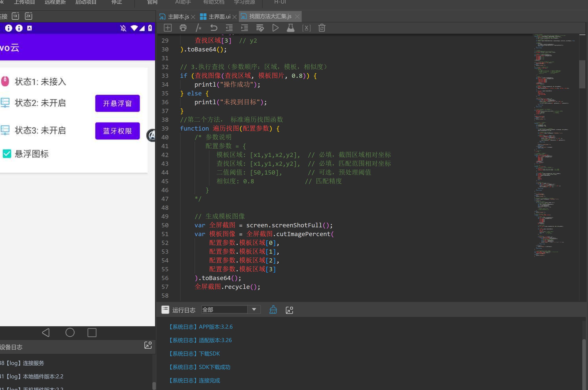The width and height of the screenshot is (588, 390).
Task: Run the script with the play triangle icon
Action: pos(275,28)
